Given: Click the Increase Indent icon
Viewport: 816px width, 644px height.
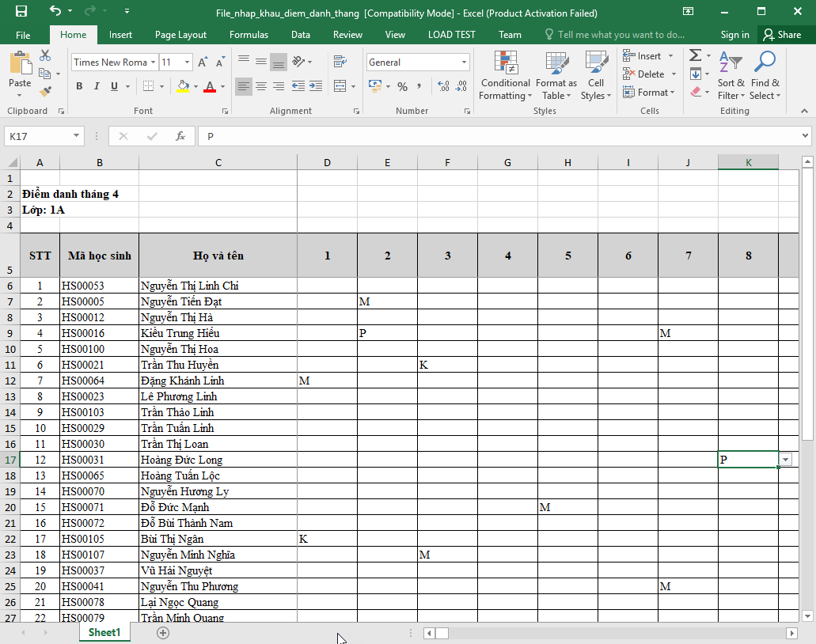Looking at the screenshot, I should [x=316, y=85].
